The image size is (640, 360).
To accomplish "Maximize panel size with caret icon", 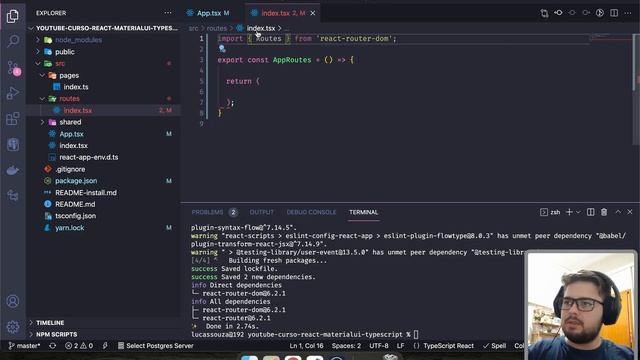I will [x=618, y=212].
